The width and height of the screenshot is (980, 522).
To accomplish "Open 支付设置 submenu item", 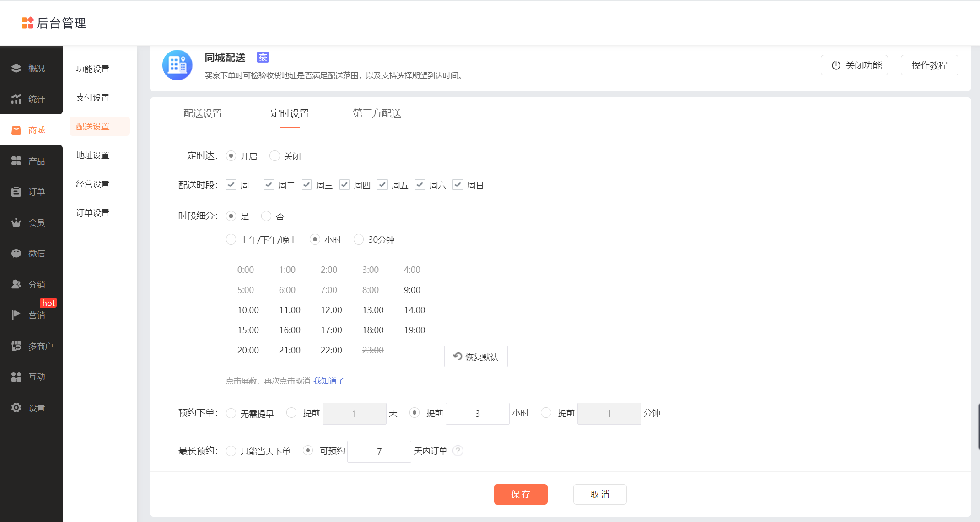I will coord(93,97).
